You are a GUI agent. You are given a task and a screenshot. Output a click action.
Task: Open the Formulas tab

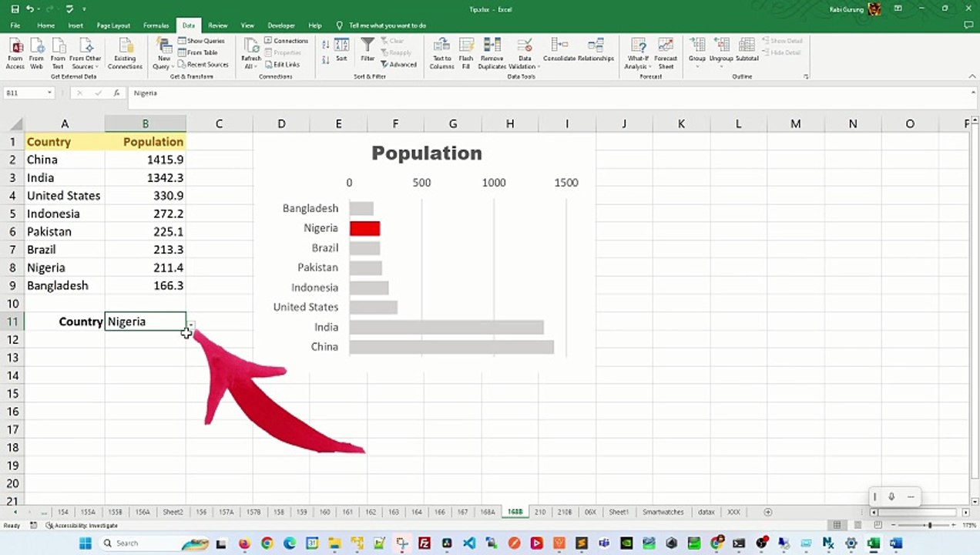tap(156, 25)
